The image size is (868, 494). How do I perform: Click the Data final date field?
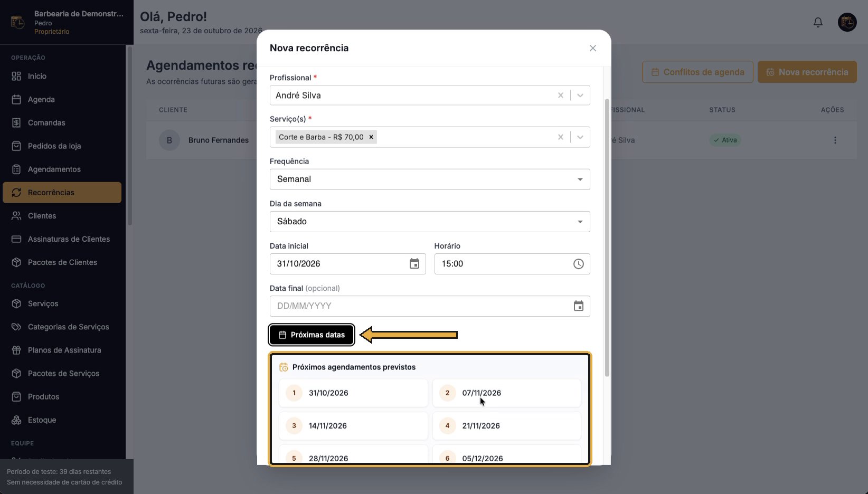click(430, 306)
